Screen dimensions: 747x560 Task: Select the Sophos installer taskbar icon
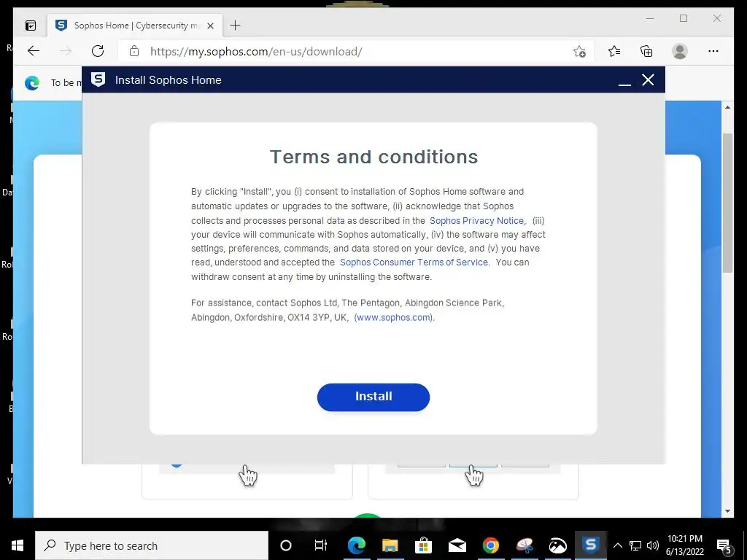pyautogui.click(x=591, y=544)
